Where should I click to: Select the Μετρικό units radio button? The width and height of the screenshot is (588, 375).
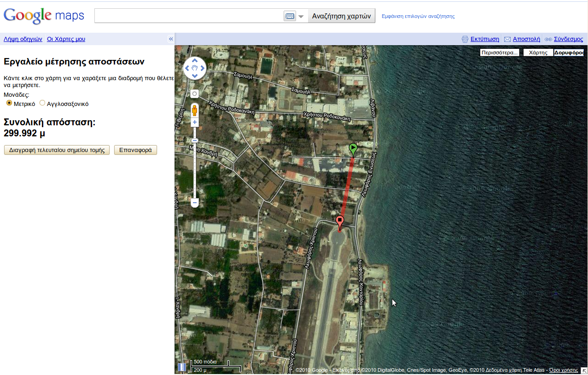point(9,103)
